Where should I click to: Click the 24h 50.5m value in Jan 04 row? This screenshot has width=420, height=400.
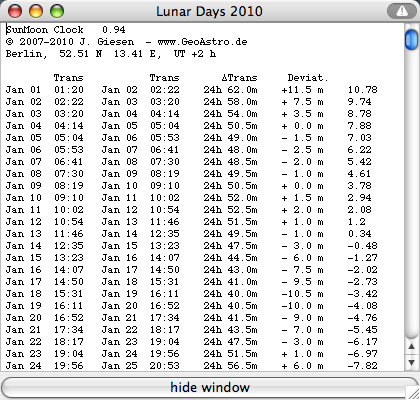[x=230, y=126]
